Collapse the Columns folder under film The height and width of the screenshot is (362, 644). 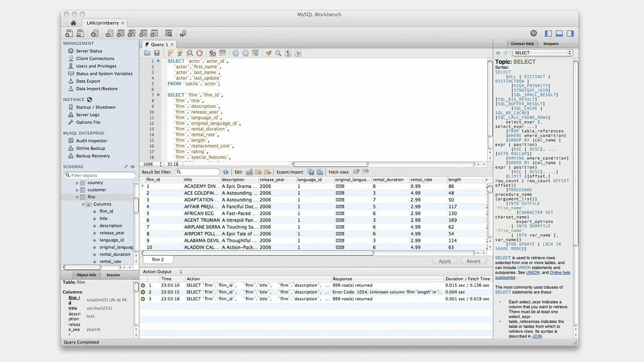83,204
